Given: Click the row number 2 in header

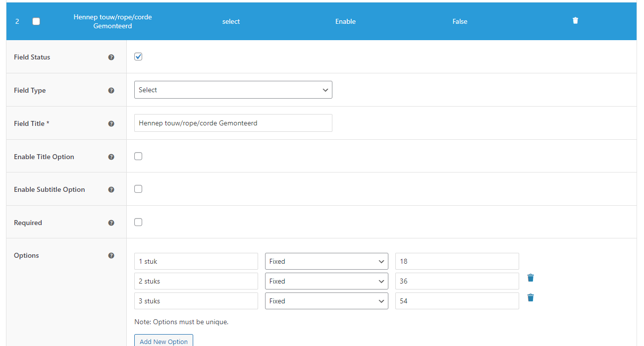Looking at the screenshot, I should click(17, 21).
